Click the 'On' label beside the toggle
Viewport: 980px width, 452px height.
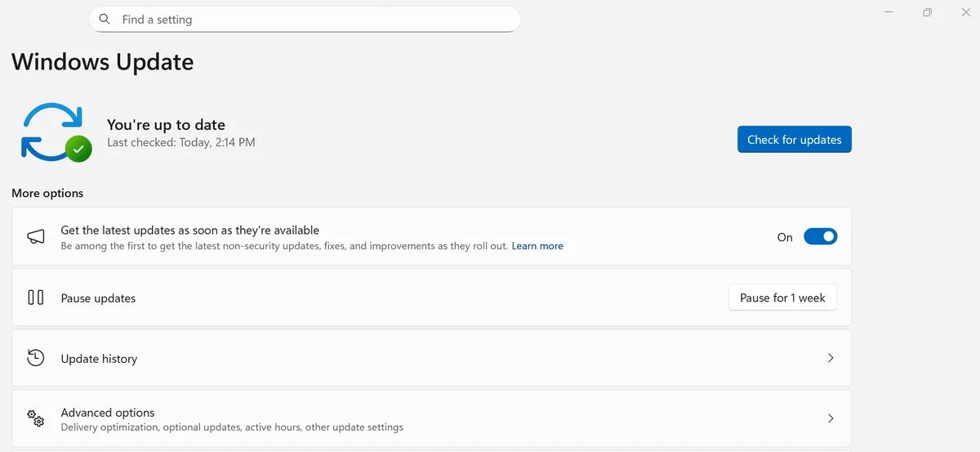pyautogui.click(x=785, y=237)
